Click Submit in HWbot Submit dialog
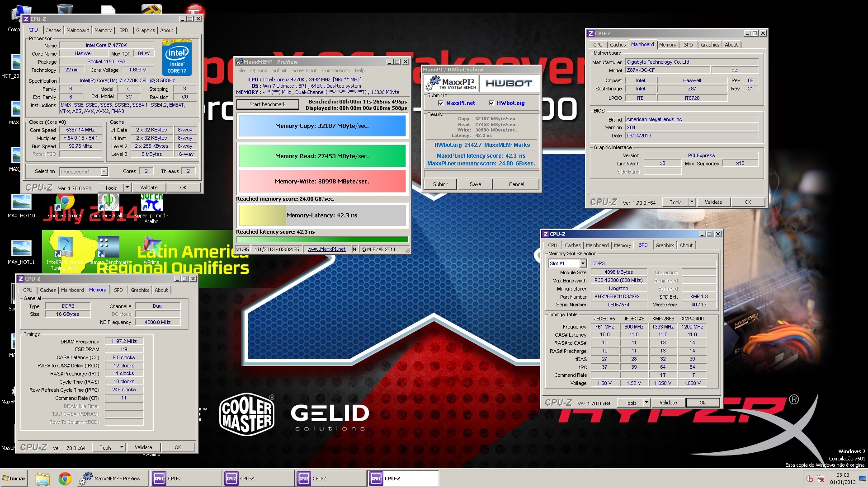This screenshot has height=488, width=868. tap(440, 184)
